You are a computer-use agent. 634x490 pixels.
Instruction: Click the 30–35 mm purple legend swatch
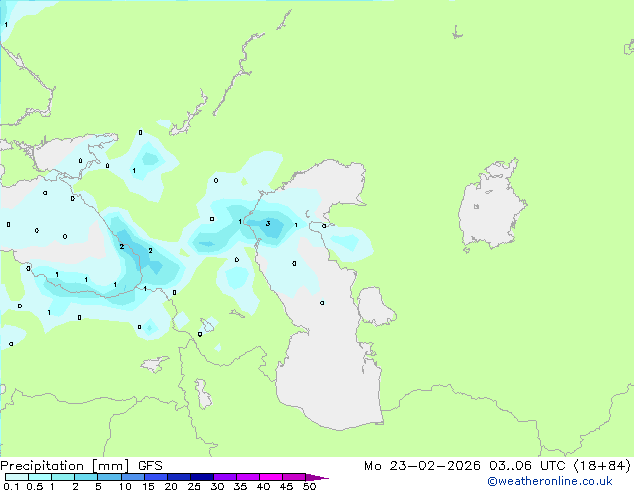pos(225,477)
